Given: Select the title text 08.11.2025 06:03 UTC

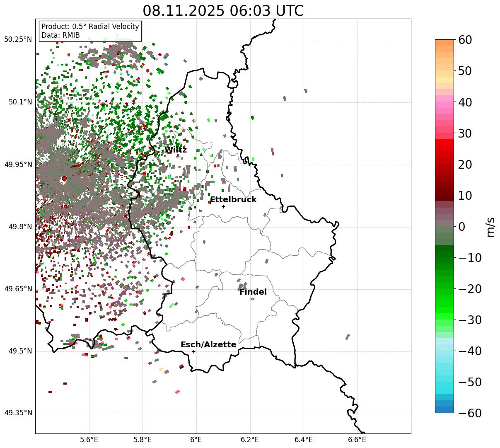Looking at the screenshot, I should click(x=223, y=10).
